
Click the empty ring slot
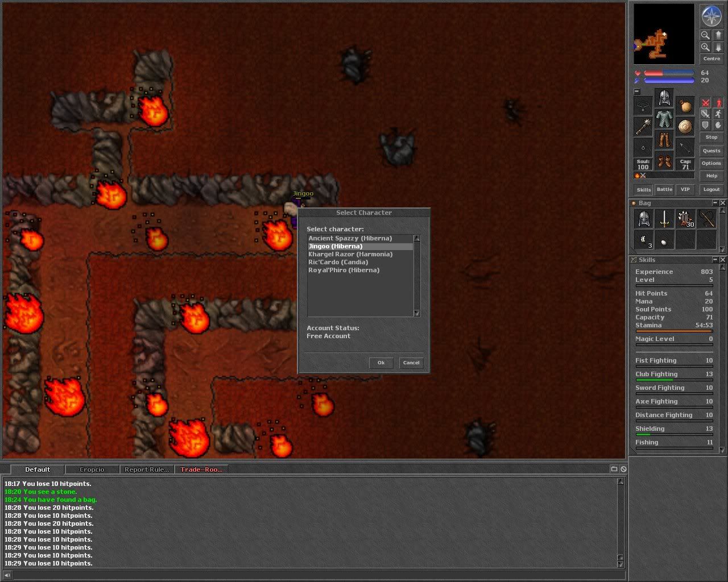point(643,148)
